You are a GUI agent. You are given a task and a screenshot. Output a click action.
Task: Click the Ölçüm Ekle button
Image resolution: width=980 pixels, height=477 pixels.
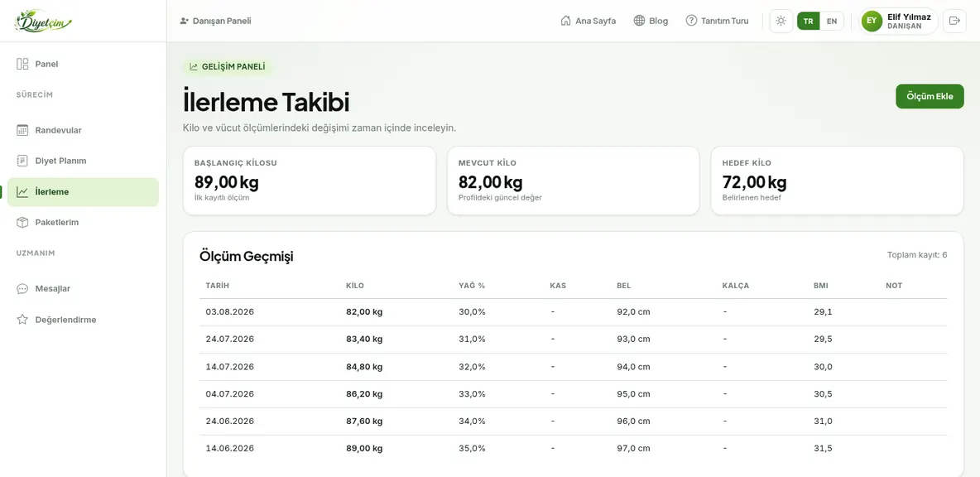click(x=930, y=96)
